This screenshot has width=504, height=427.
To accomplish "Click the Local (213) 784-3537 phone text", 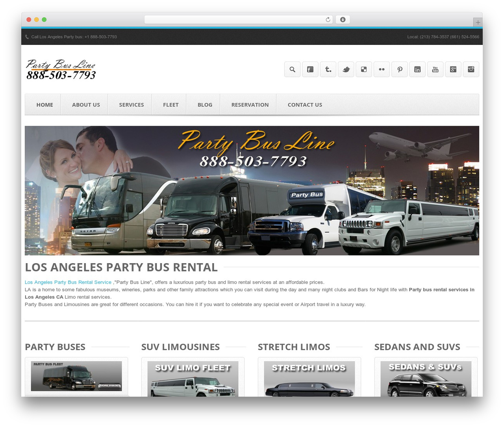I will [x=443, y=37].
